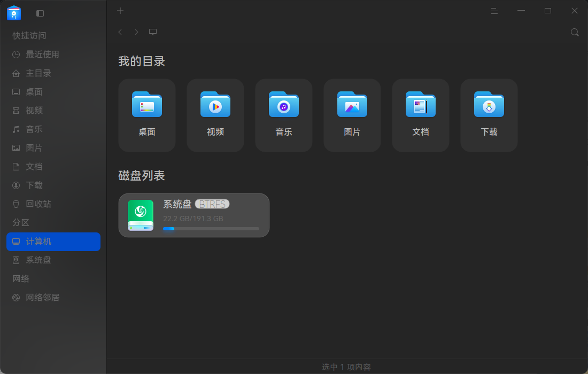The width and height of the screenshot is (588, 374).
Task: Click the home icon beside 主目录
Action: point(16,73)
